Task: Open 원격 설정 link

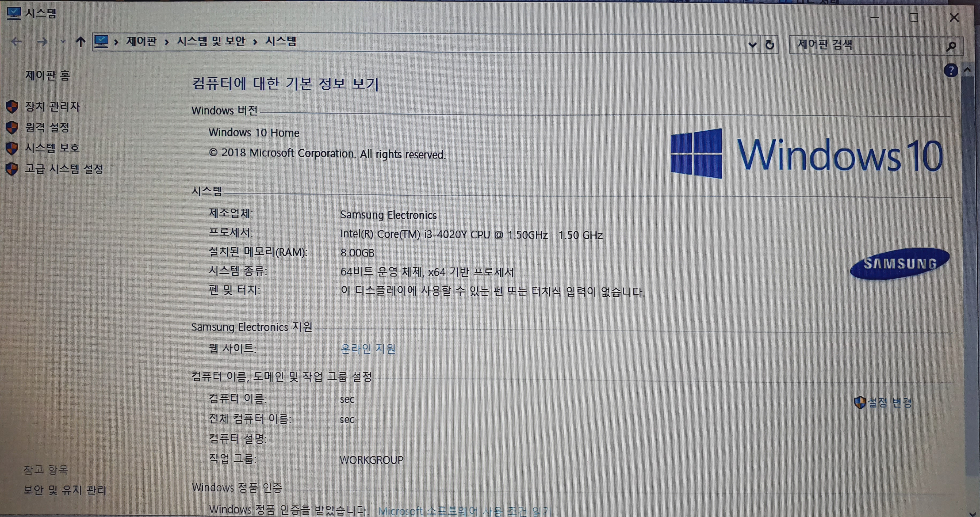Action: [47, 127]
